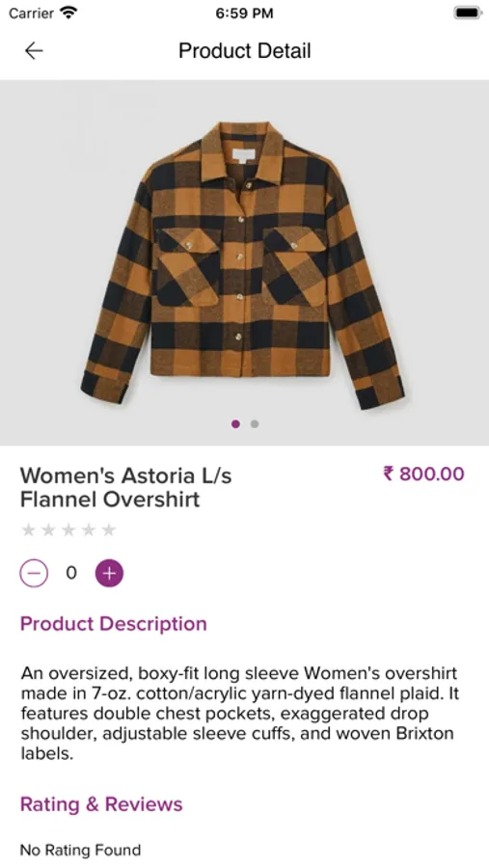Select the first image page dot
This screenshot has width=489, height=868.
coord(235,424)
